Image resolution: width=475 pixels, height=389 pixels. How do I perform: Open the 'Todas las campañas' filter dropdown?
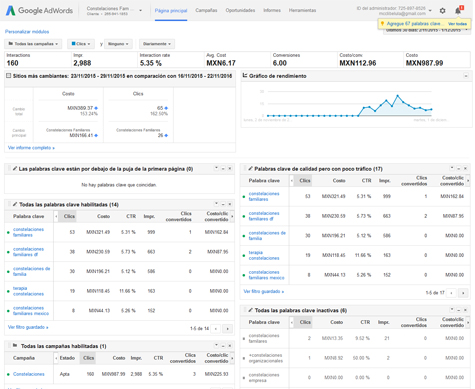(x=33, y=44)
